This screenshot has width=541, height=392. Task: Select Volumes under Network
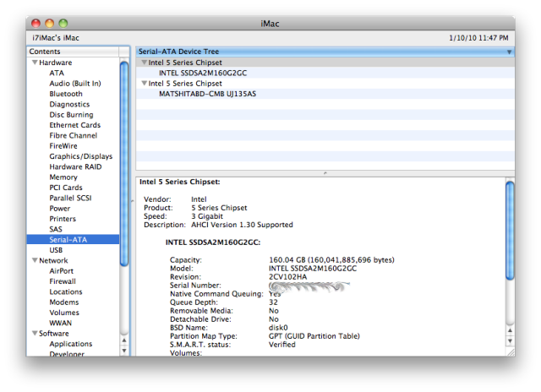click(x=64, y=313)
